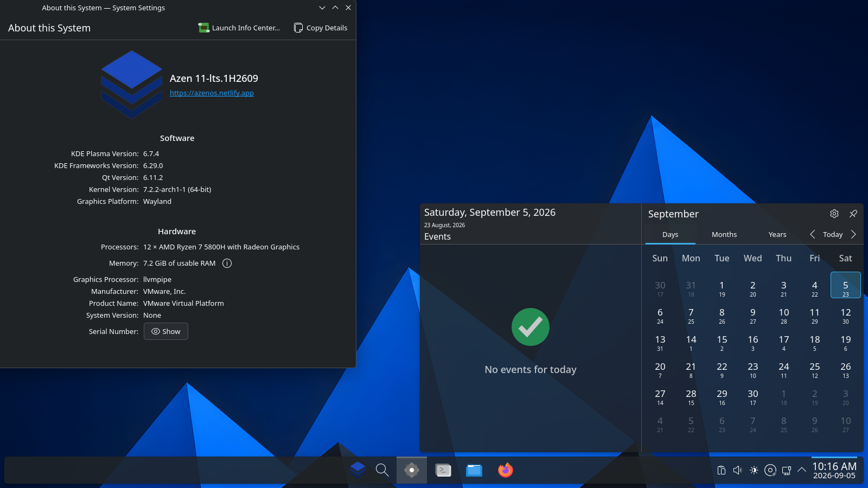Launch Firefox from the taskbar

(506, 470)
